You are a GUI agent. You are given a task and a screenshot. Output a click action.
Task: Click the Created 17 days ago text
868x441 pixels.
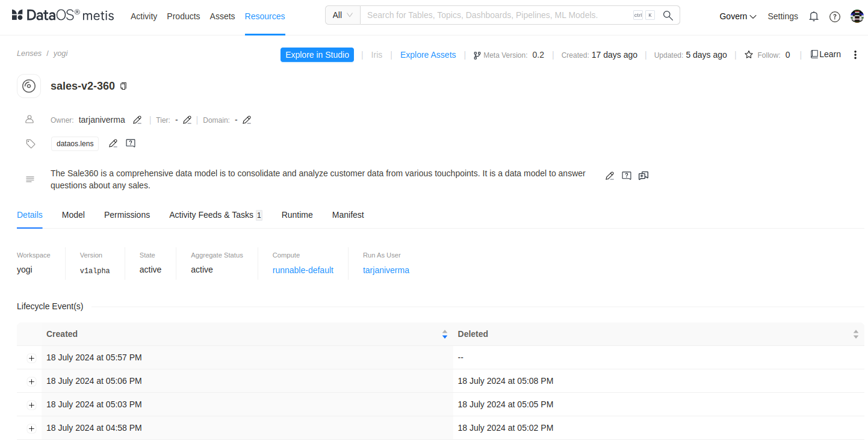(x=599, y=55)
